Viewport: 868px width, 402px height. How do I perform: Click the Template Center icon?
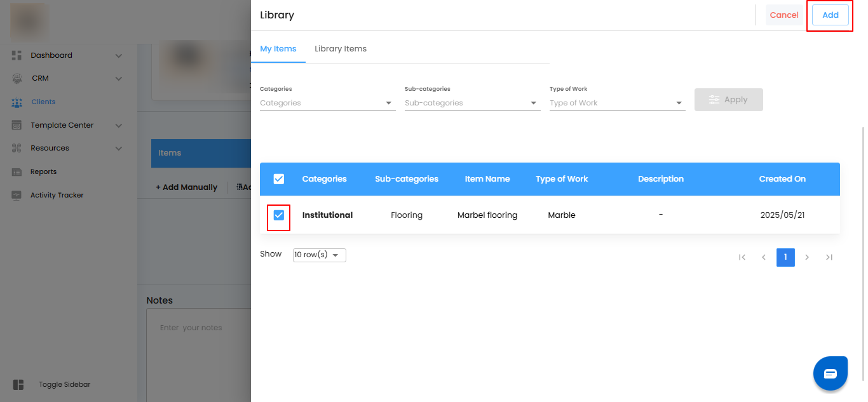click(17, 126)
